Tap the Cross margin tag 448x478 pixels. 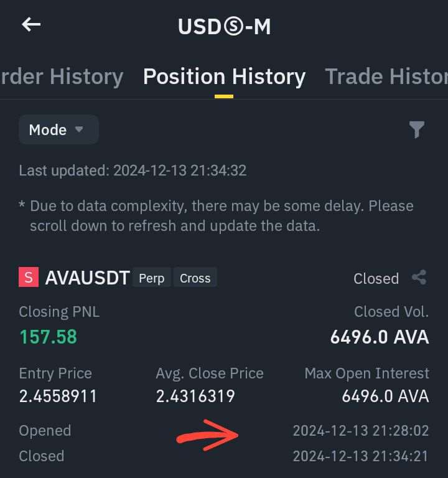point(195,278)
